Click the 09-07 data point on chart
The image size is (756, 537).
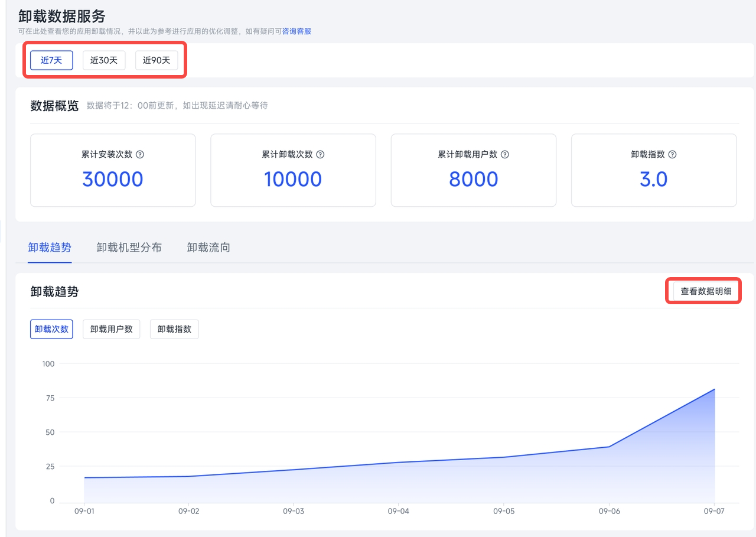point(715,389)
